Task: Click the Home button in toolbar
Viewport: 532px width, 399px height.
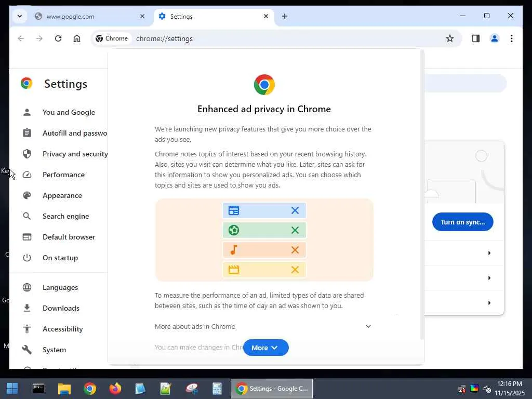Action: 77,38
